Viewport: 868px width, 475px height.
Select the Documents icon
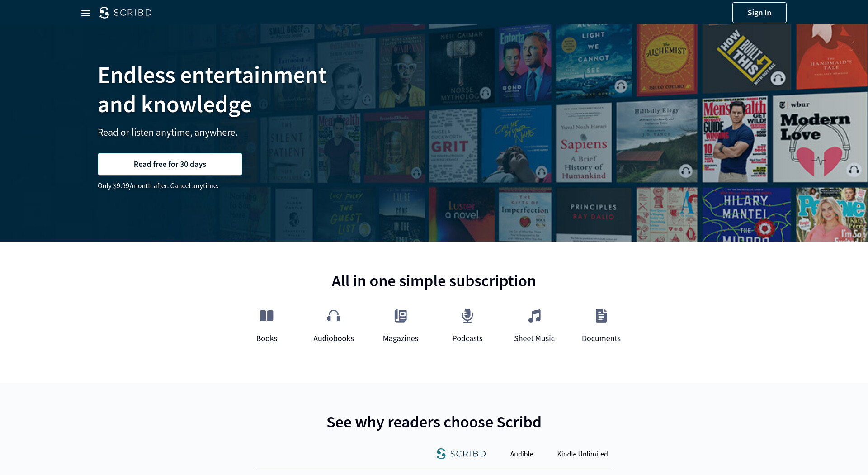[601, 316]
